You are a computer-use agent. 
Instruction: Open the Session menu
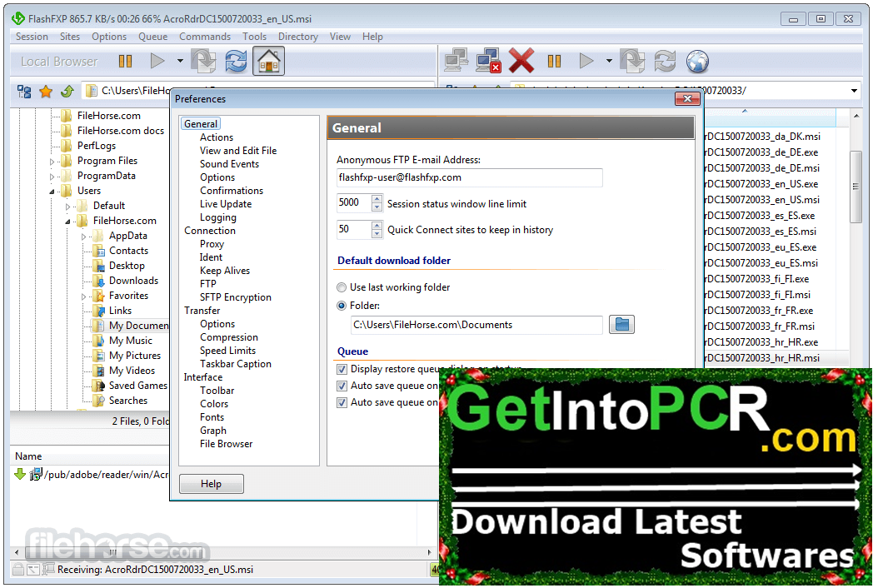32,37
